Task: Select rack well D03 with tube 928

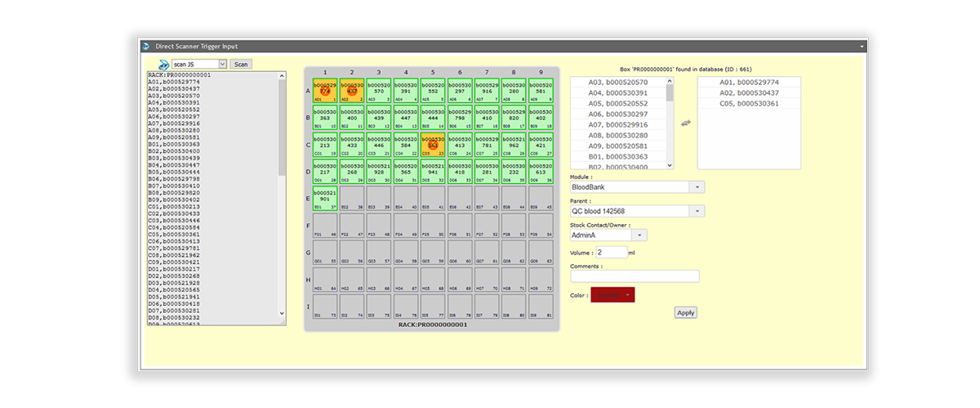Action: tap(379, 170)
